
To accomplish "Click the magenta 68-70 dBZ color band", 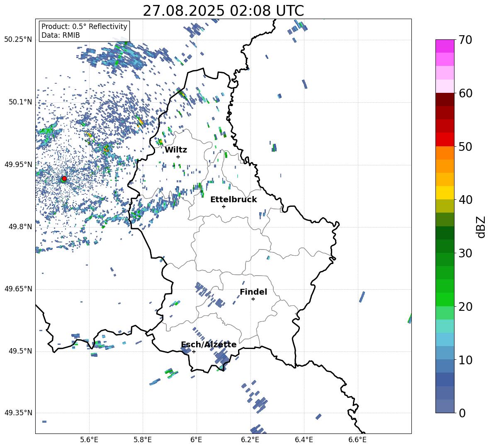I will coord(445,46).
